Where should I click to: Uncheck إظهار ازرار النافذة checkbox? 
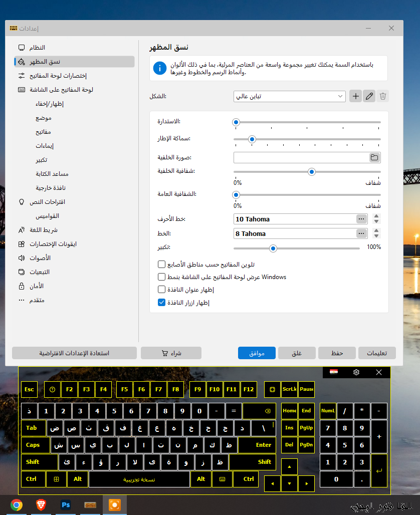pos(161,302)
